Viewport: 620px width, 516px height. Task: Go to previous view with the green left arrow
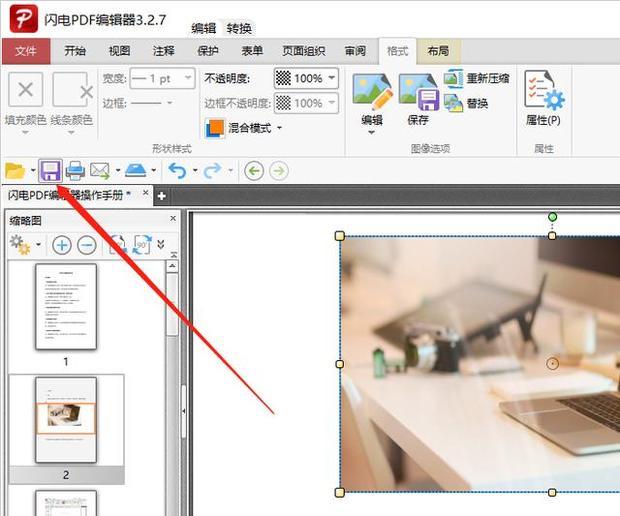click(254, 171)
